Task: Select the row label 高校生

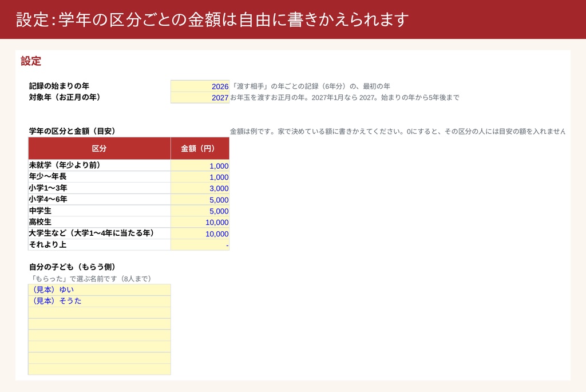Action: click(40, 222)
